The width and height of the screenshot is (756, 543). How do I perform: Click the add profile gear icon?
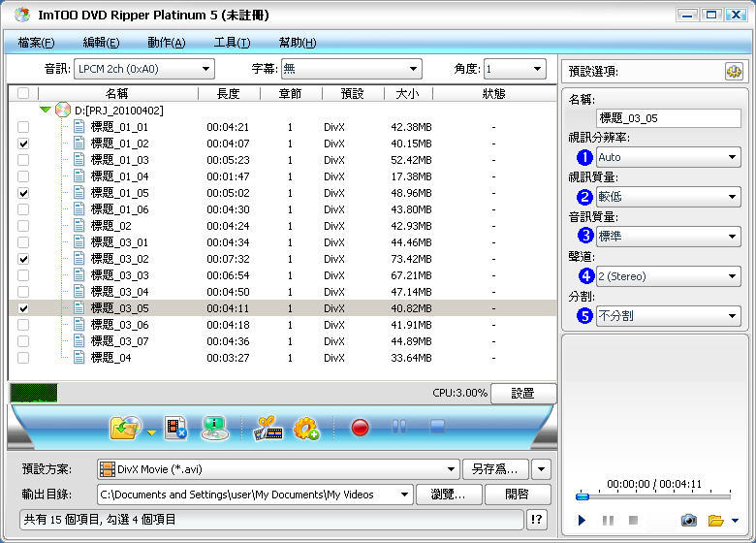point(306,427)
